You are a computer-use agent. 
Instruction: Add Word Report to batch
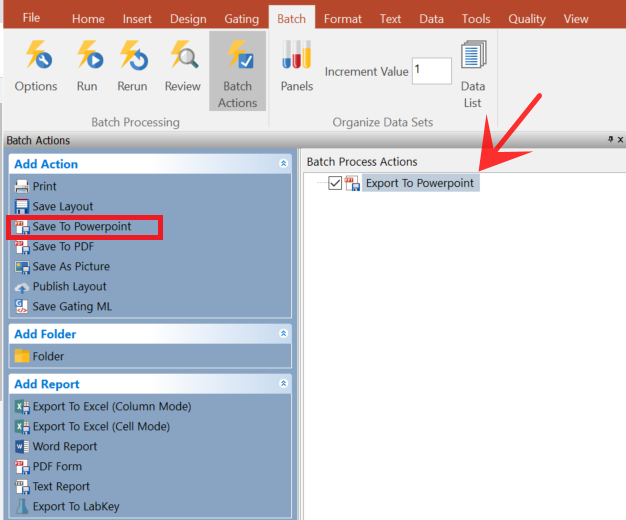point(64,446)
